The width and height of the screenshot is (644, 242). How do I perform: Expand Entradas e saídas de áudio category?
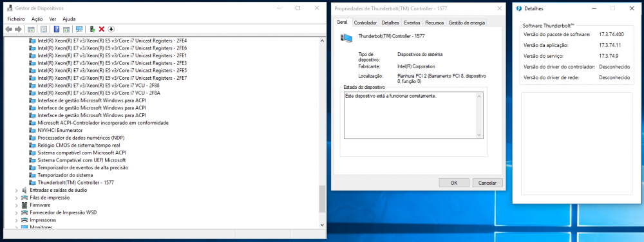(x=17, y=190)
